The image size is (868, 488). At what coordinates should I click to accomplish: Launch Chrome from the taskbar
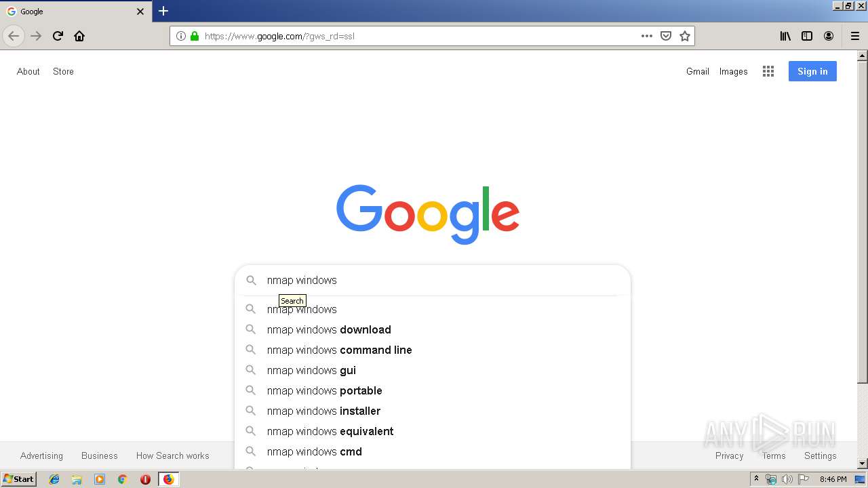[122, 479]
